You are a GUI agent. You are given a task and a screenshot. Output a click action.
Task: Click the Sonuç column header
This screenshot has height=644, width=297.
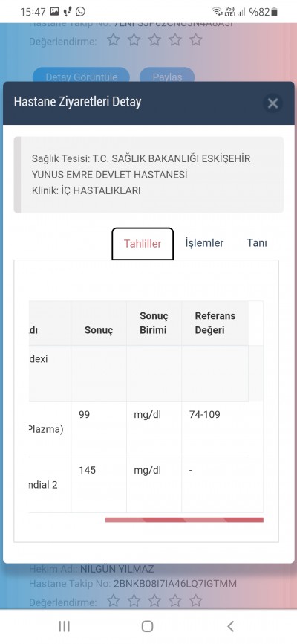[x=99, y=331]
